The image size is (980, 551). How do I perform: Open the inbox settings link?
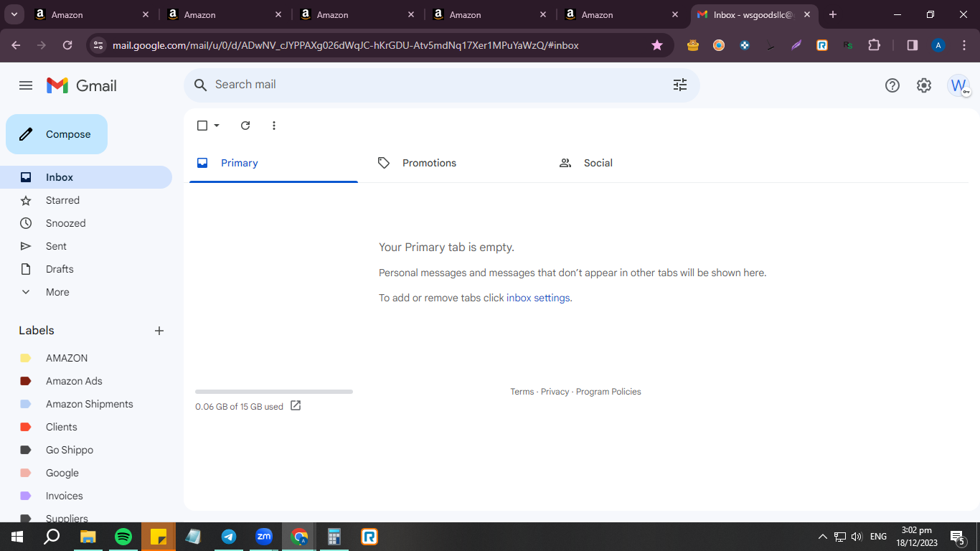[x=538, y=298]
